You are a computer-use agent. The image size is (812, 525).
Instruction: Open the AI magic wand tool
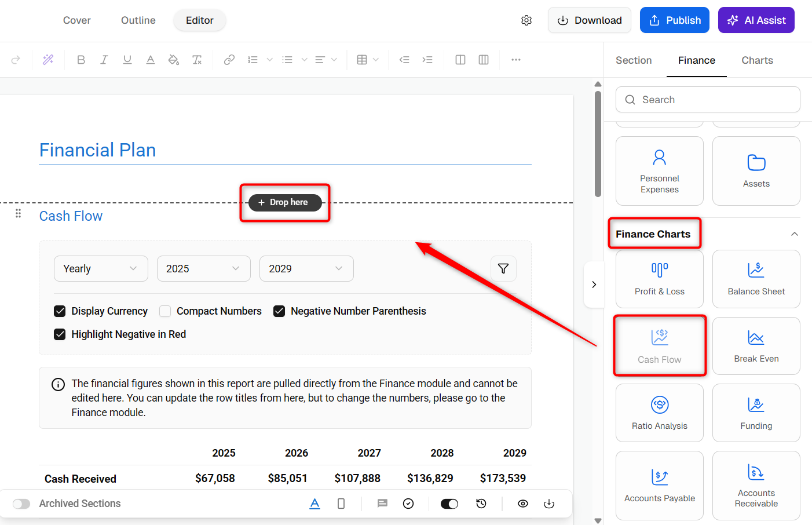coord(48,60)
